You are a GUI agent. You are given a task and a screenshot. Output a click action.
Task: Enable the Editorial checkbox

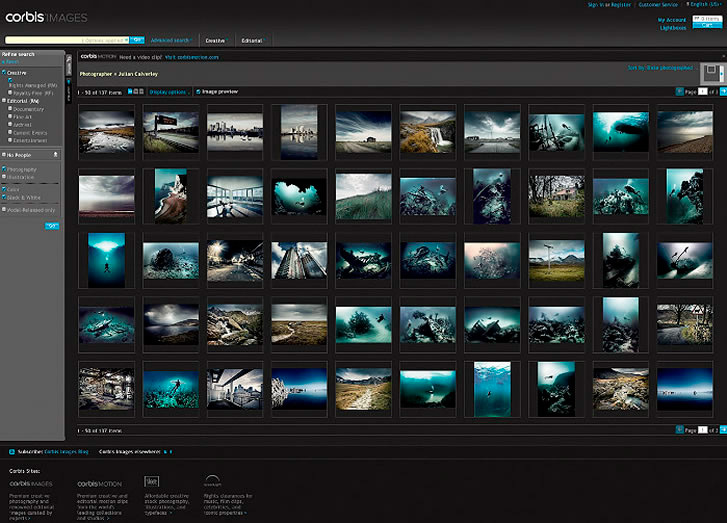4,101
